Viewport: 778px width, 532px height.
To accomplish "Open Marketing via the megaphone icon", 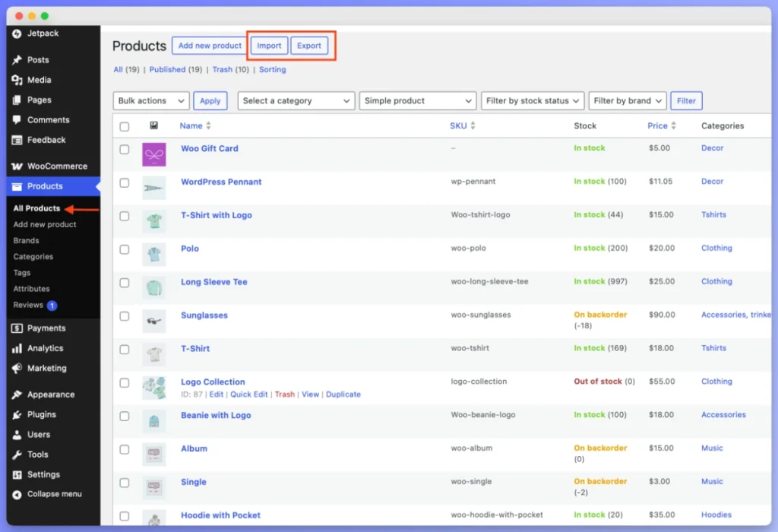I will 18,369.
